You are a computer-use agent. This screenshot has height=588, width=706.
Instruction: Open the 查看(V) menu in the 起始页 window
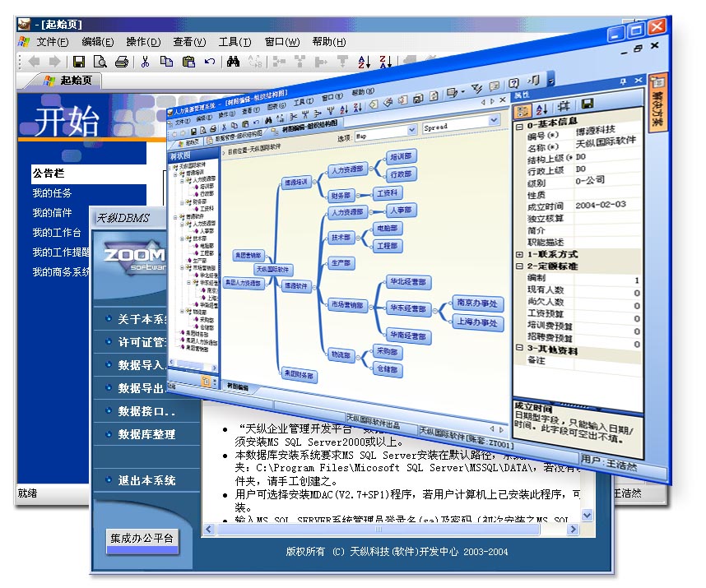click(x=189, y=42)
